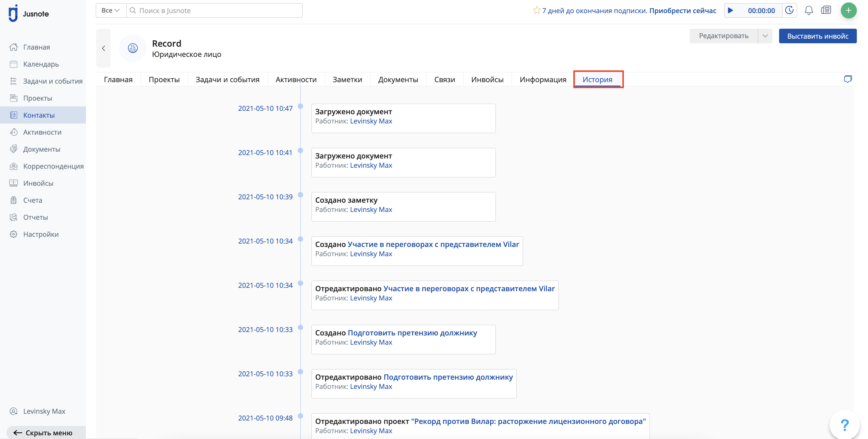Start the timer with play icon

tap(731, 10)
